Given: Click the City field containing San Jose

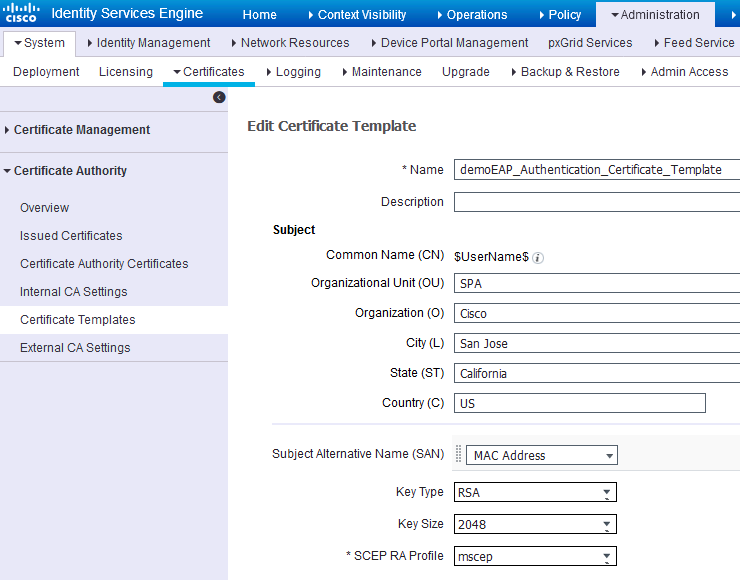Looking at the screenshot, I should tap(597, 343).
